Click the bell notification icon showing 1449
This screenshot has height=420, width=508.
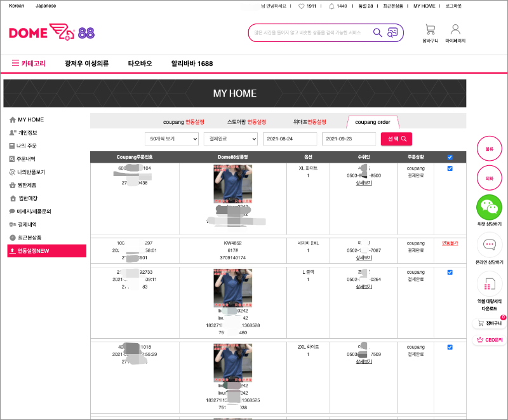click(331, 6)
